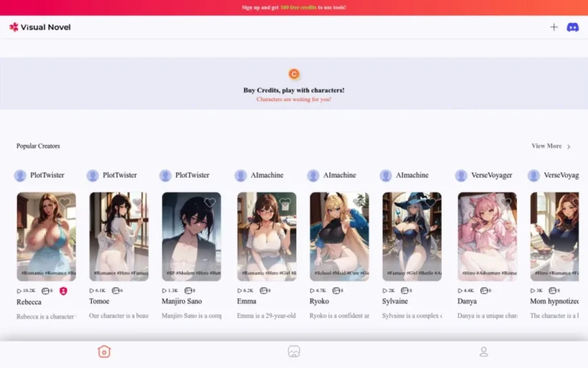Open VerseVoyager creator name above Danya
Screen dimensions: 588x368
[x=492, y=175]
